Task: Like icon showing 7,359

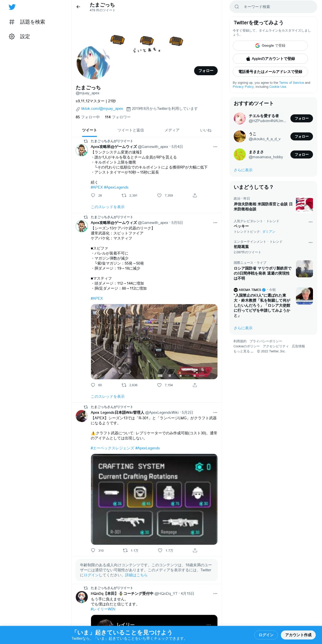Action: [159, 195]
